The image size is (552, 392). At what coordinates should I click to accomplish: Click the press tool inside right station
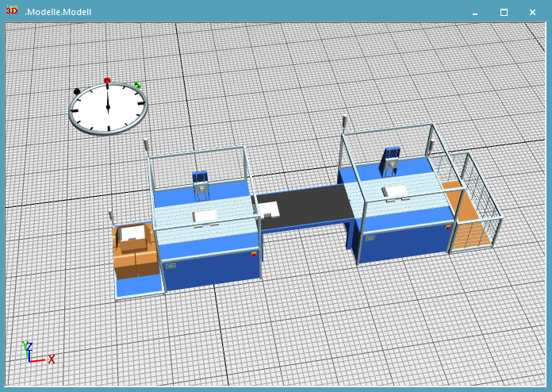coord(391,162)
